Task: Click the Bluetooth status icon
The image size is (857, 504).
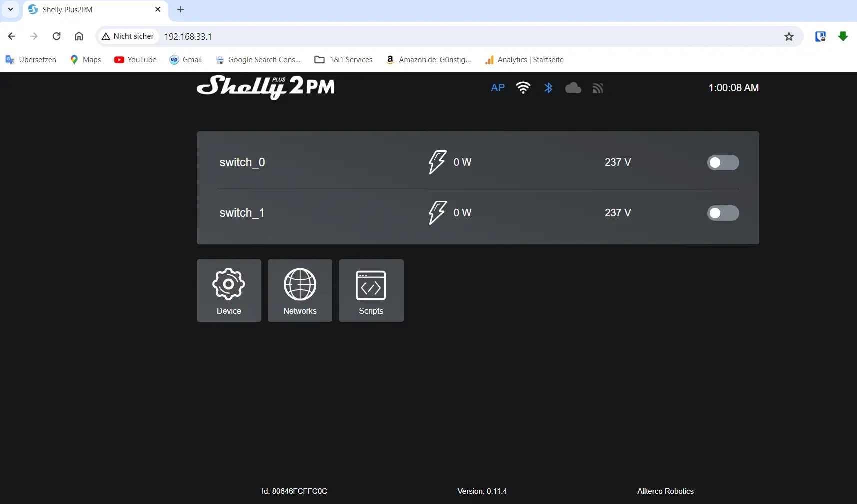Action: click(x=548, y=88)
